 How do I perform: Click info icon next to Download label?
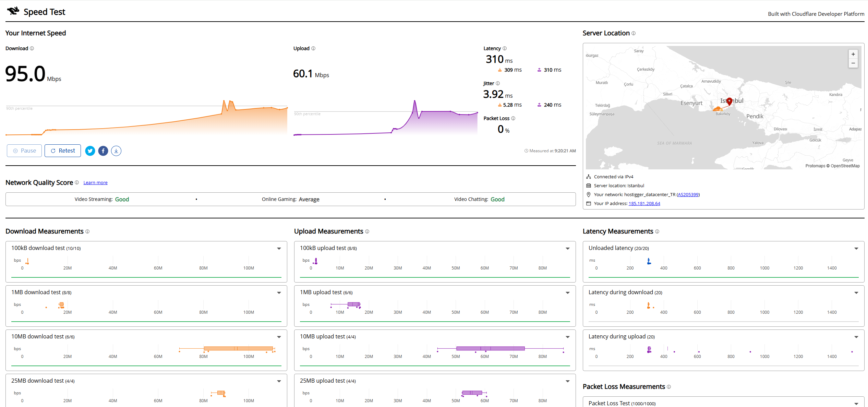[x=32, y=48]
